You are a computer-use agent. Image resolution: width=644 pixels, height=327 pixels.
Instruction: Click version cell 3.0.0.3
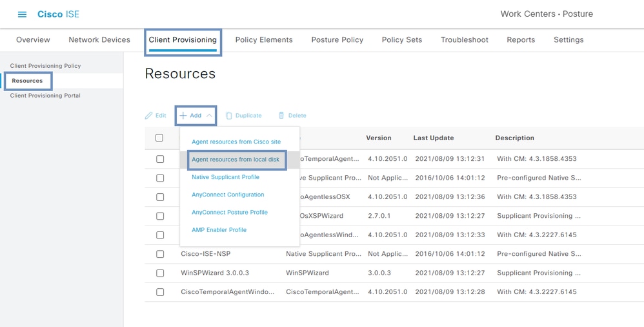pyautogui.click(x=379, y=273)
